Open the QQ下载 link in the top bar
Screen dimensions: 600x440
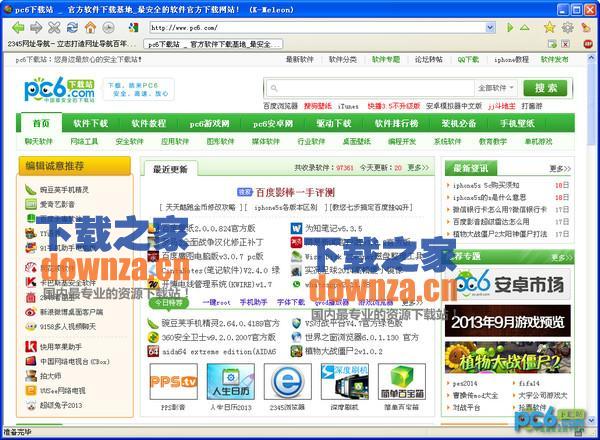(468, 60)
